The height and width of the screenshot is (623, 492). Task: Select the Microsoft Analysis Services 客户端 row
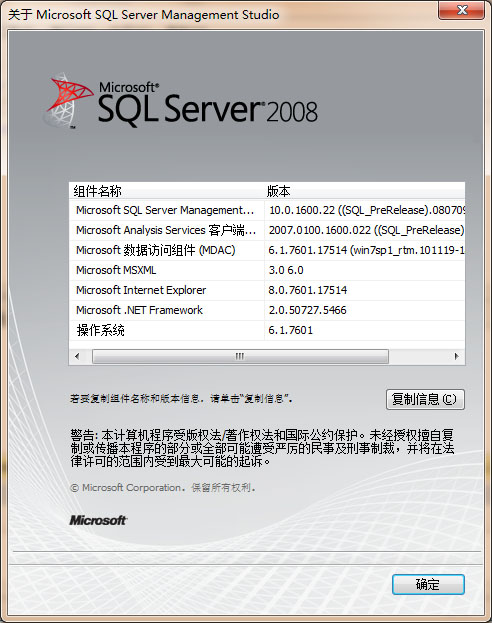click(267, 230)
